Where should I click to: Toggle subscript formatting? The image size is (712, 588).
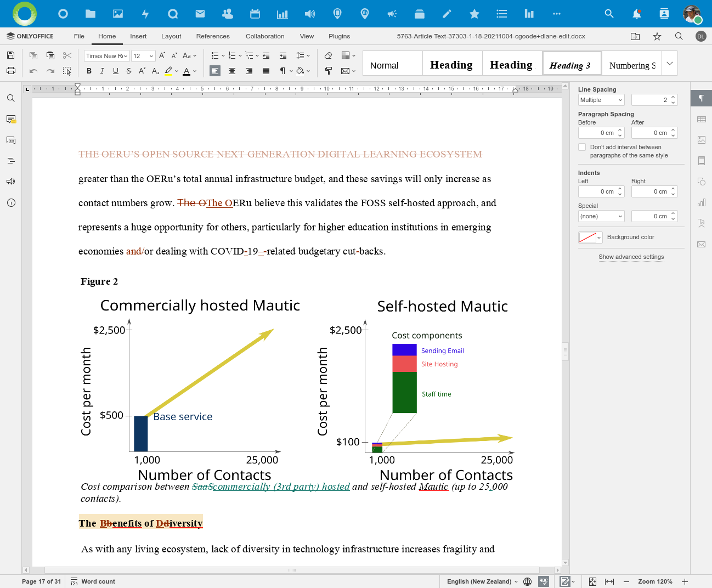click(155, 71)
